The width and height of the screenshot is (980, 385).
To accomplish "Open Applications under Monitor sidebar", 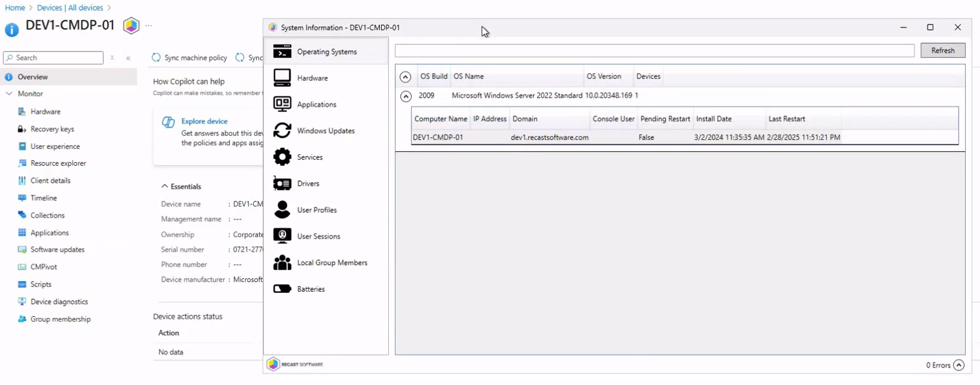I will point(50,233).
